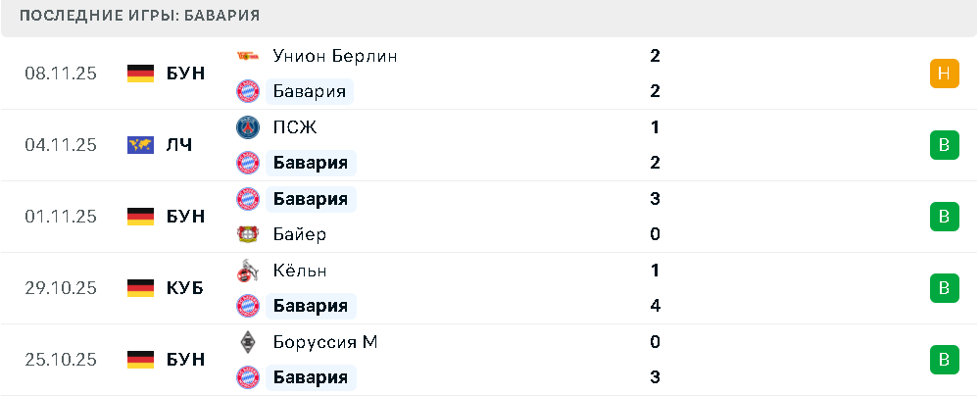Click German flag on 29.10.25 cup match

141,288
